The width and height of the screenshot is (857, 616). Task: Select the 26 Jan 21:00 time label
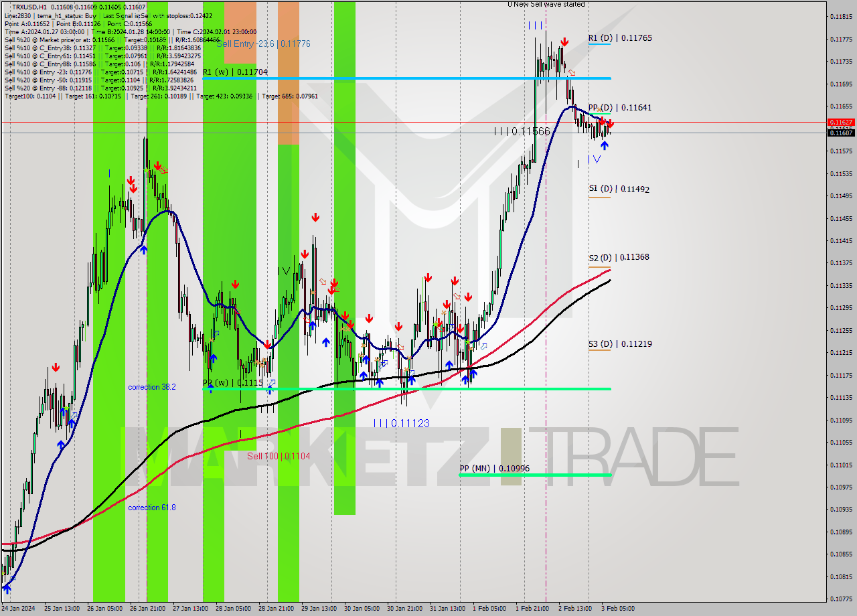148,609
